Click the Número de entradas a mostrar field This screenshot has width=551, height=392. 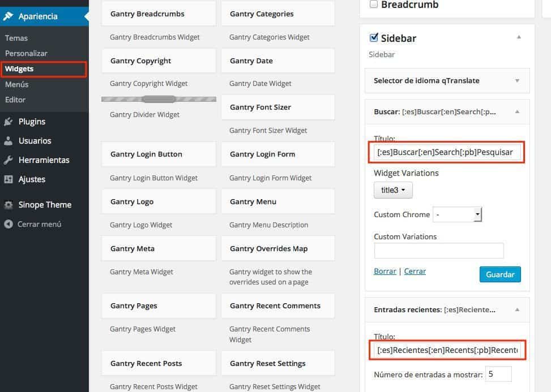(498, 374)
